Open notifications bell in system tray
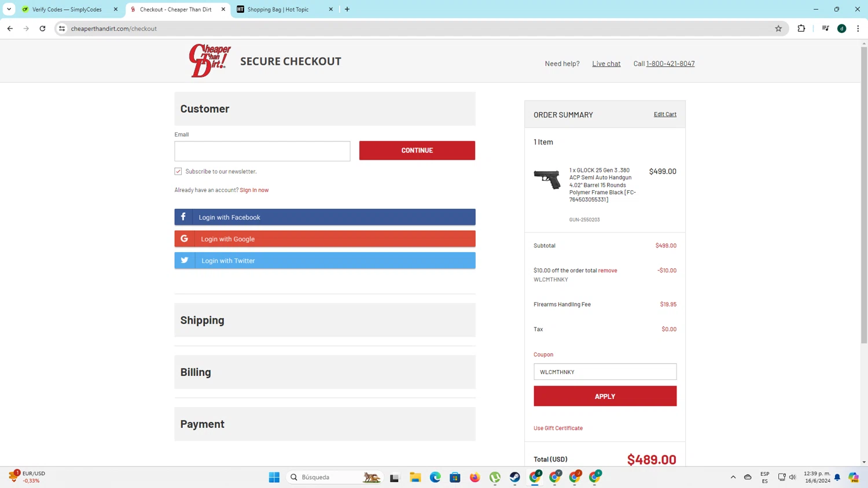Viewport: 868px width, 488px height. pos(837,477)
